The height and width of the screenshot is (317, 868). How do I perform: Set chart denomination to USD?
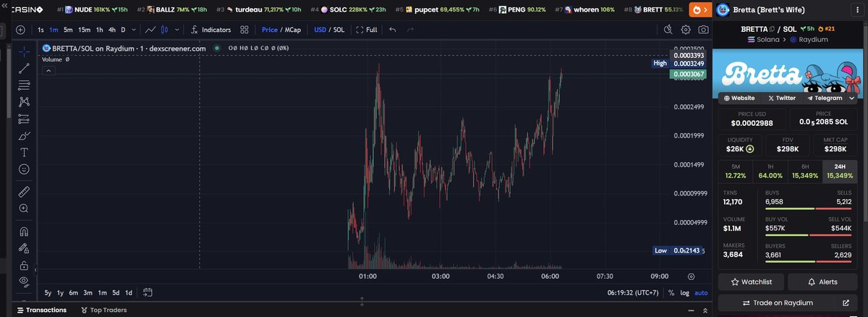(x=320, y=30)
